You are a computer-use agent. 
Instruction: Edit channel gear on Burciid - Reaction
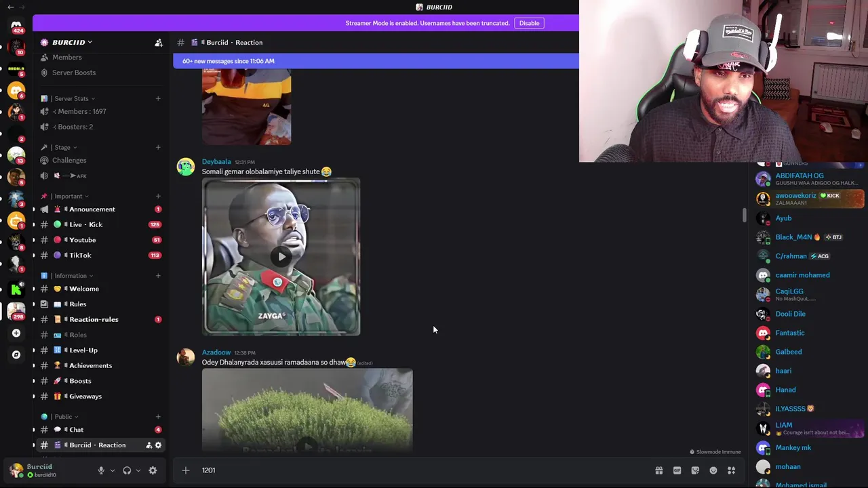(158, 445)
